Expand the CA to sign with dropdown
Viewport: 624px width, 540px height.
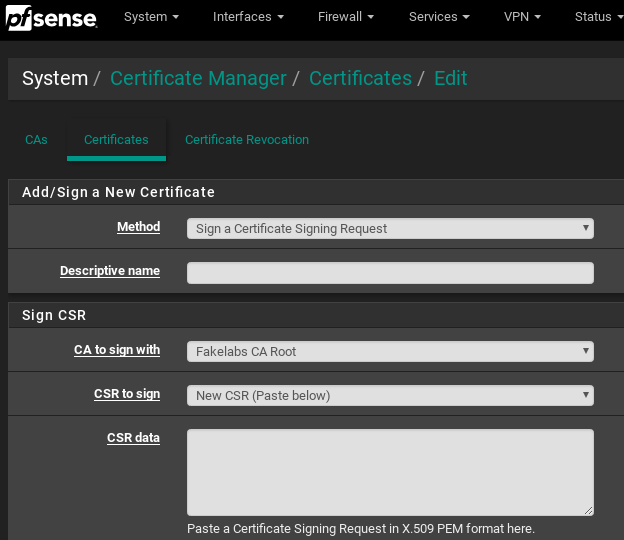[x=390, y=351]
